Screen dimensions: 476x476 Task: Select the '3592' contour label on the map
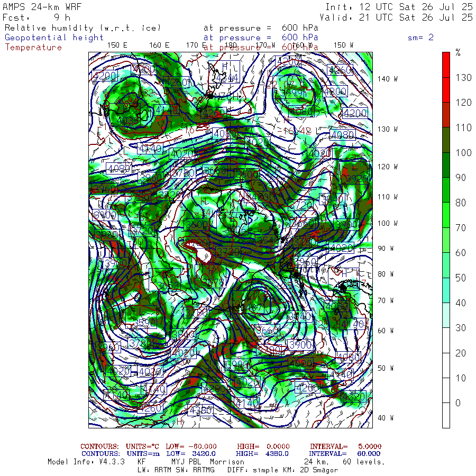coord(145,323)
